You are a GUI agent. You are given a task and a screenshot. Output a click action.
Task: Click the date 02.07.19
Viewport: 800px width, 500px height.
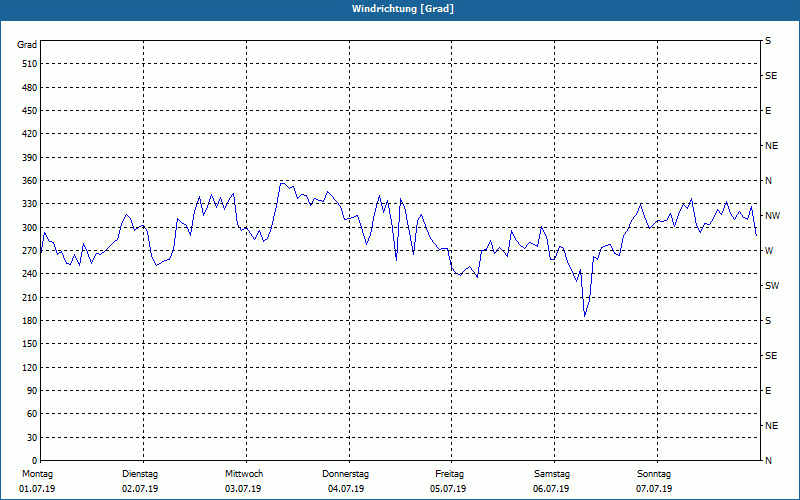point(140,489)
